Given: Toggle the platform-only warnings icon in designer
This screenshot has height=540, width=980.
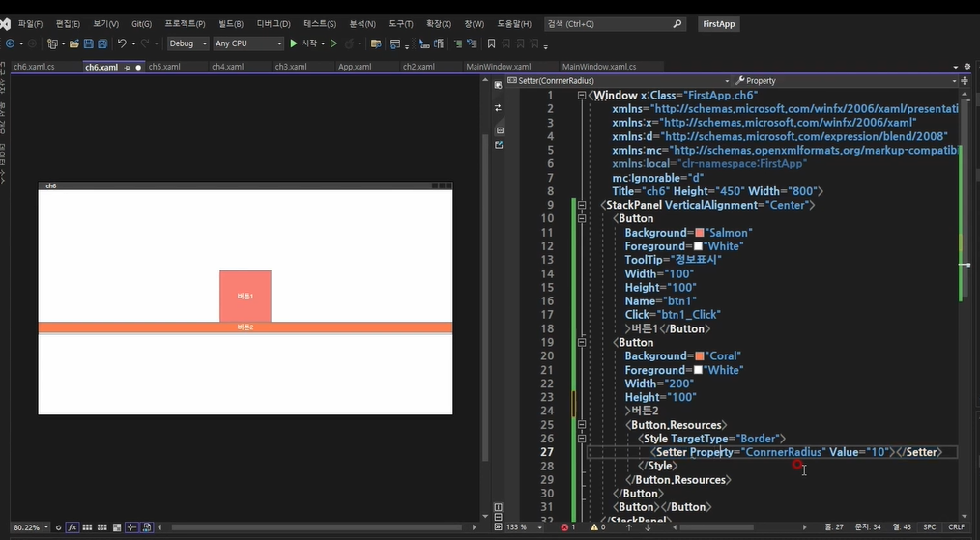Looking at the screenshot, I should [x=147, y=527].
